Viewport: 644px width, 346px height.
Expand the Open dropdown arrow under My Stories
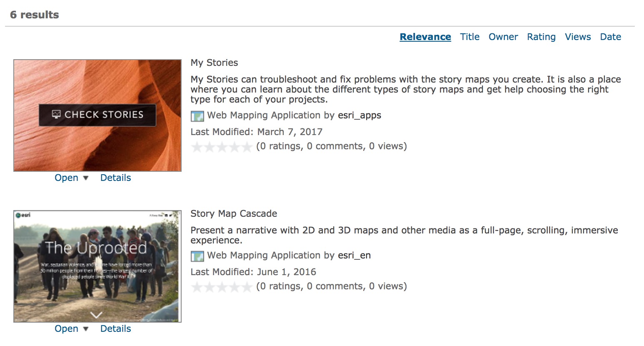pyautogui.click(x=86, y=178)
